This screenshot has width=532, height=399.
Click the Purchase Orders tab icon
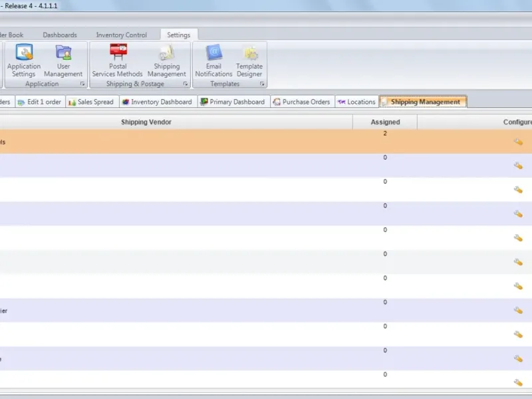click(277, 102)
